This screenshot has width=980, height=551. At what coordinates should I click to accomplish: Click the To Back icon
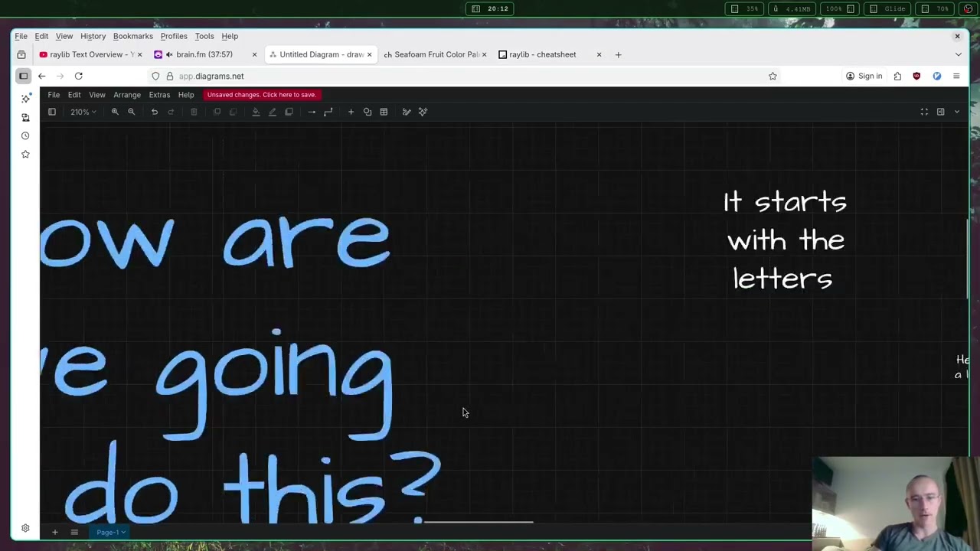coord(233,112)
